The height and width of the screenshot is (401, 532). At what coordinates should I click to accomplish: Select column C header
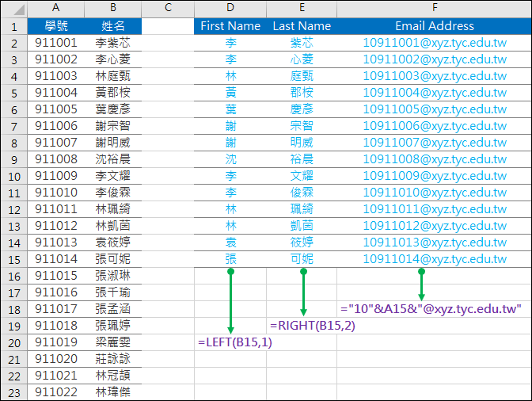click(x=168, y=9)
